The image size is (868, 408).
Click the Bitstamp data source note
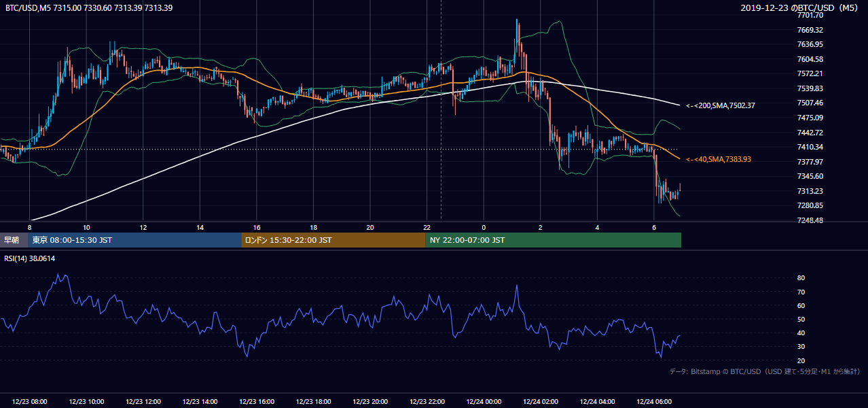pos(765,372)
